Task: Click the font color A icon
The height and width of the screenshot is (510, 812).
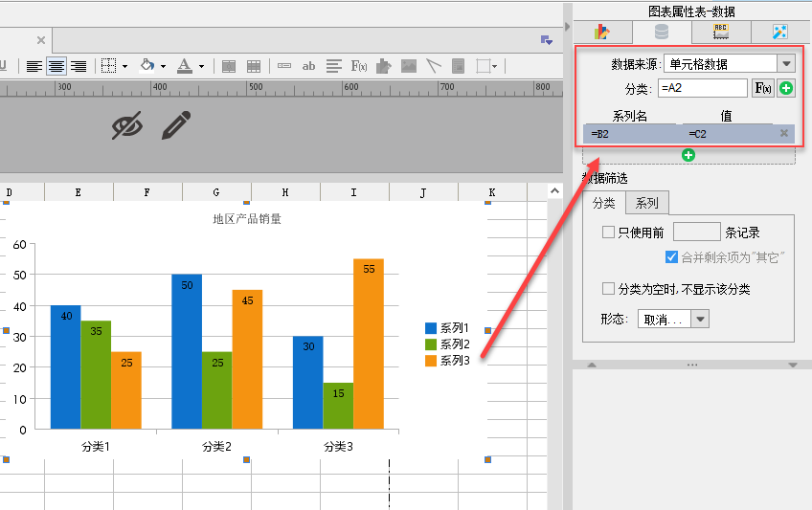Action: 185,66
